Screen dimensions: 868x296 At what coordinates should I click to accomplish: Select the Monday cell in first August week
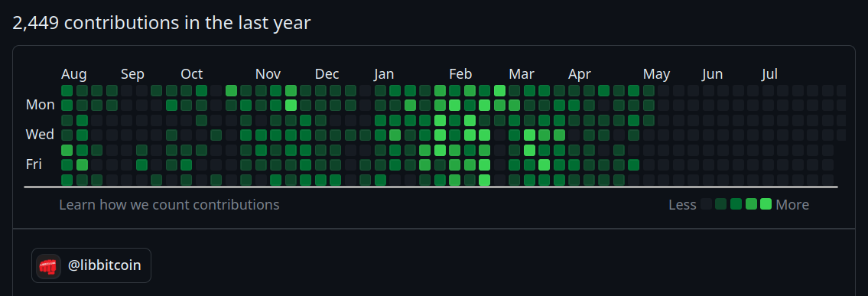click(x=67, y=105)
